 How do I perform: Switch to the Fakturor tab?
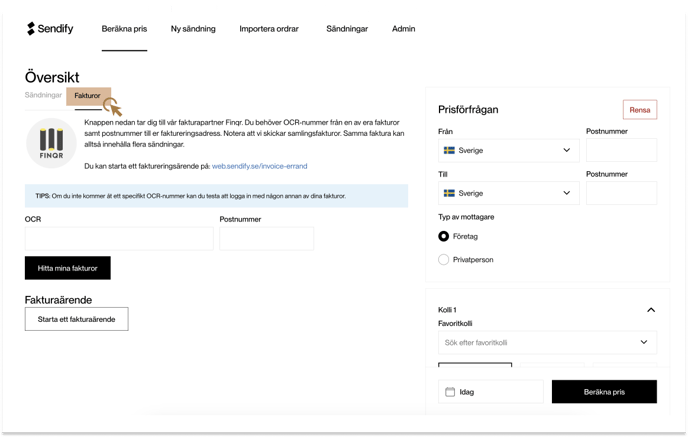(x=87, y=95)
